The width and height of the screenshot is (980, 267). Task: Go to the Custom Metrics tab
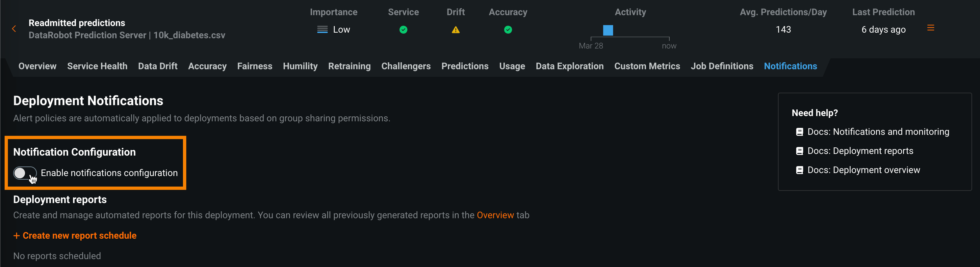tap(647, 66)
